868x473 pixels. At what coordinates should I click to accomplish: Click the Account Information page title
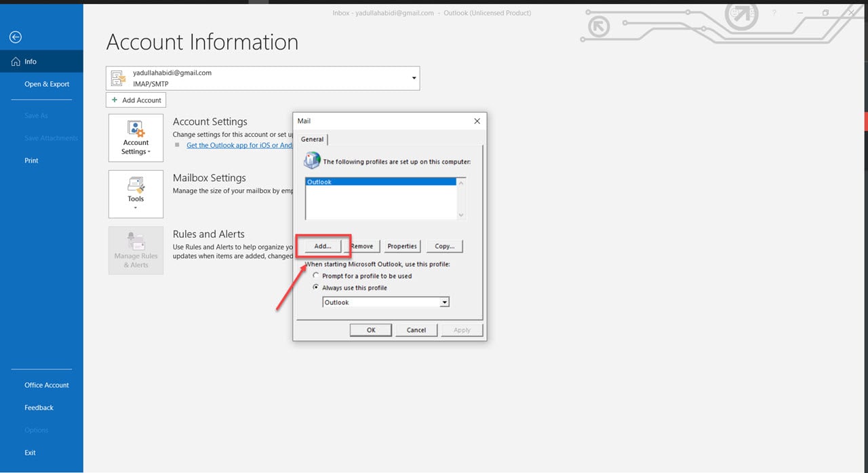tap(202, 42)
